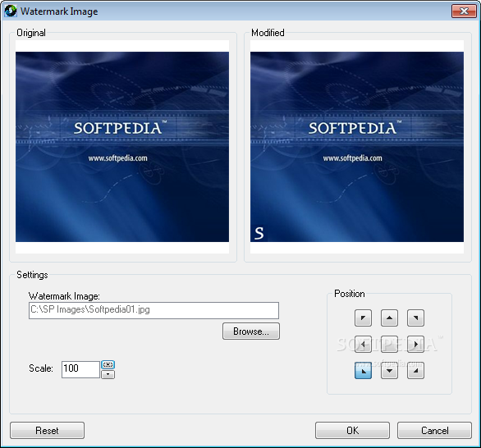
Task: Set watermark position to bottom-center
Action: pos(389,370)
